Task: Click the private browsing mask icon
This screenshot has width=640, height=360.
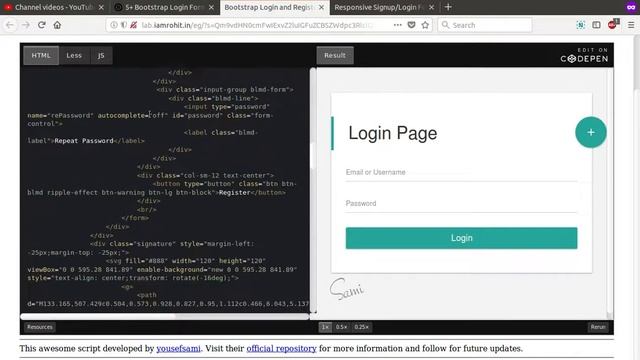Action: (x=631, y=7)
